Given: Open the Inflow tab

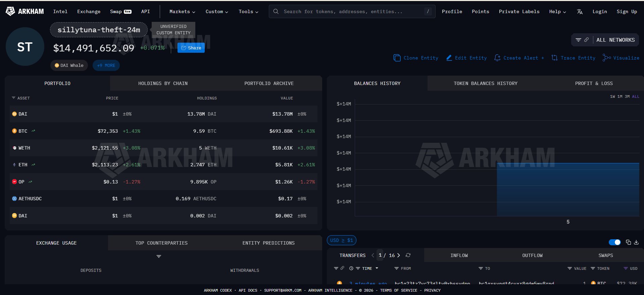Looking at the screenshot, I should [459, 255].
